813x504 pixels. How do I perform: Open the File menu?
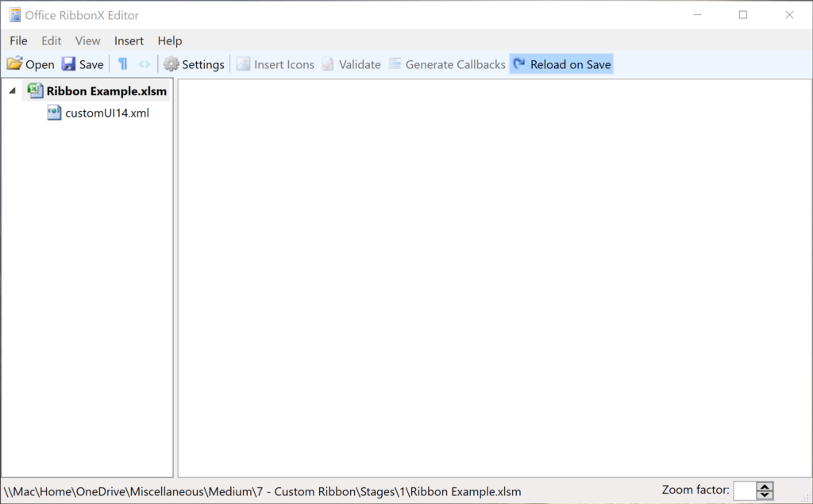tap(18, 40)
